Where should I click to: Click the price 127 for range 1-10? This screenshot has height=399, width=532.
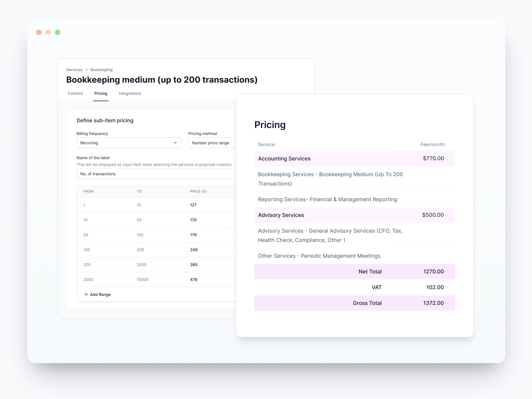click(x=193, y=205)
